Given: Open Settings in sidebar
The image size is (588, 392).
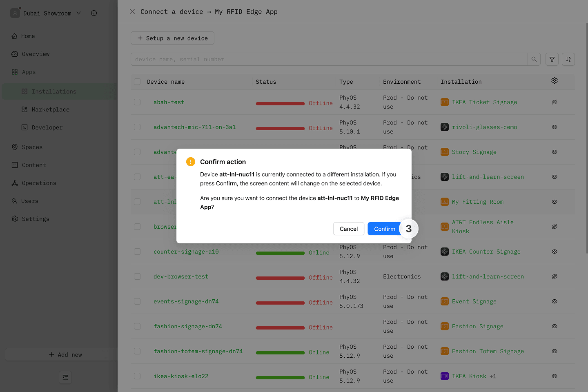Looking at the screenshot, I should click(36, 219).
